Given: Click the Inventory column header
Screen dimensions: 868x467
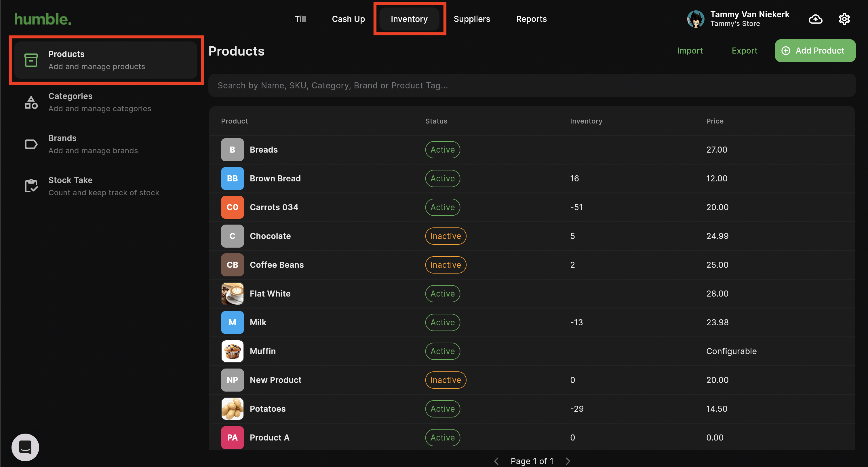Looking at the screenshot, I should pos(586,121).
